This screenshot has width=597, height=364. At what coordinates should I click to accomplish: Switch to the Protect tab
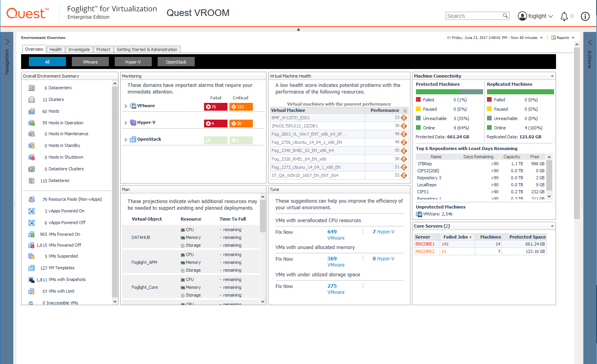tap(103, 49)
